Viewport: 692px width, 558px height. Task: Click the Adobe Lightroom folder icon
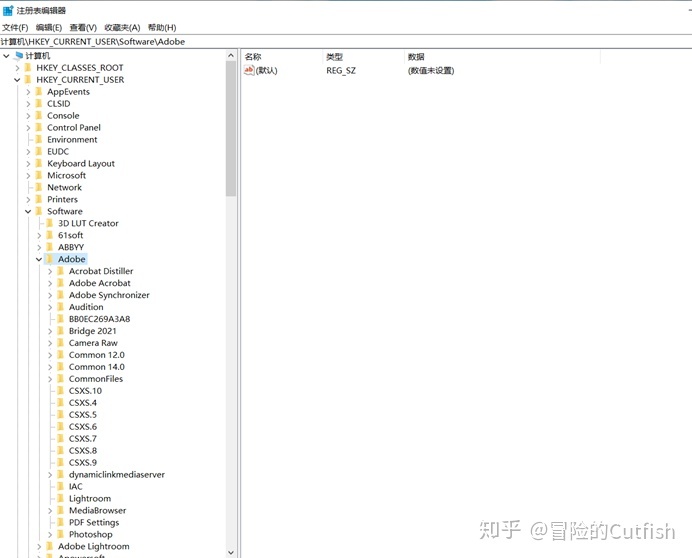click(x=50, y=546)
